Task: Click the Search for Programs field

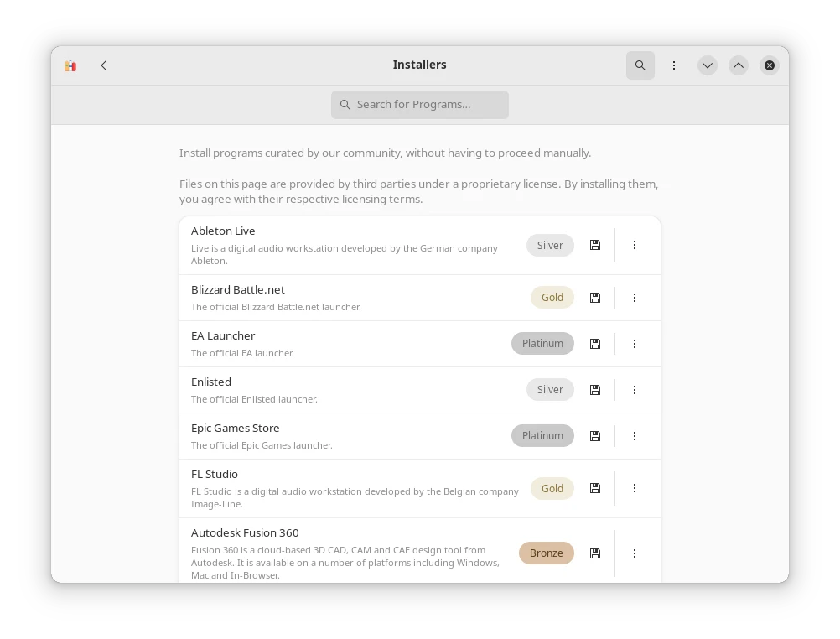Action: 420,105
